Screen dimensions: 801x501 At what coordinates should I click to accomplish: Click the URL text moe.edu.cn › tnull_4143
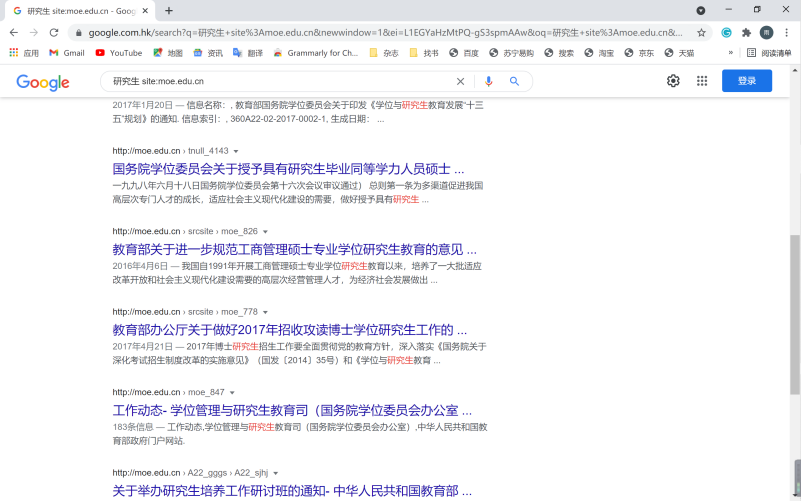click(x=171, y=151)
